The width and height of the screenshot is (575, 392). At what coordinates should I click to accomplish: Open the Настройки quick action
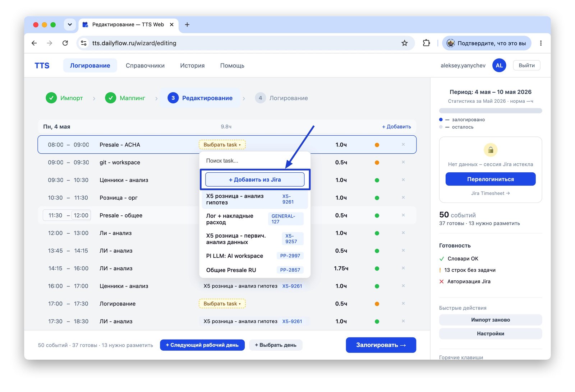point(490,333)
